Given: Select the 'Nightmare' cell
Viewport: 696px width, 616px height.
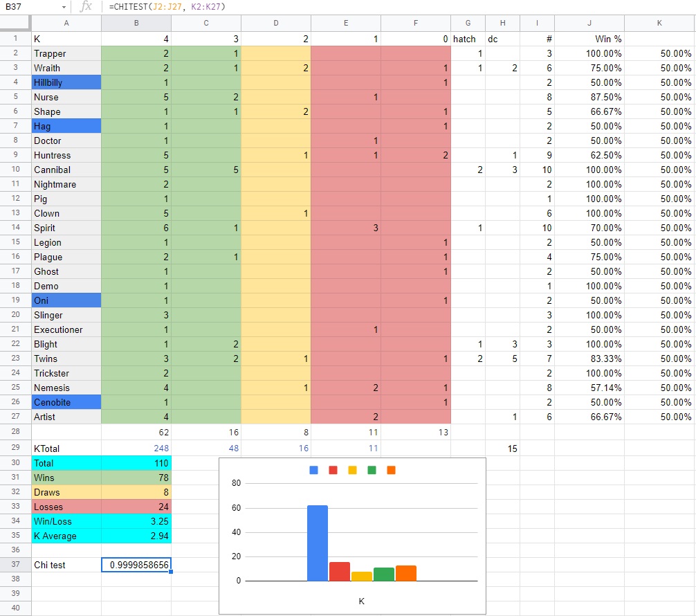Looking at the screenshot, I should coord(66,184).
